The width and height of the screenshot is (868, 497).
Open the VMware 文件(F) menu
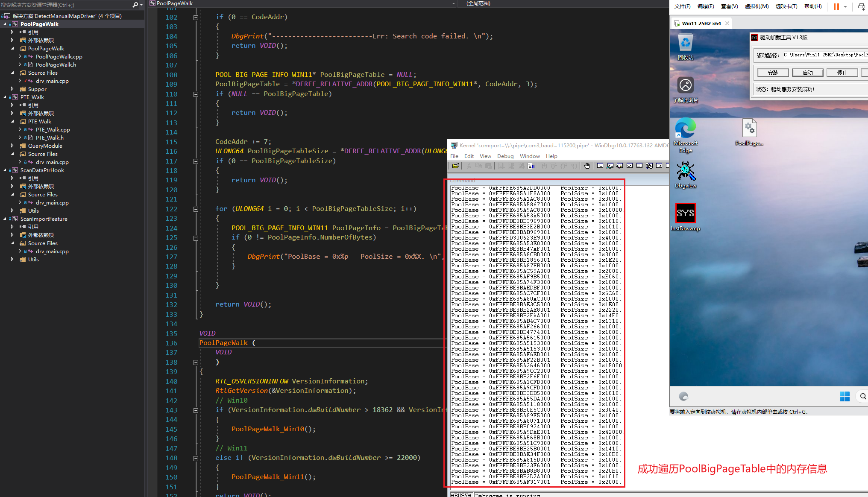(682, 6)
